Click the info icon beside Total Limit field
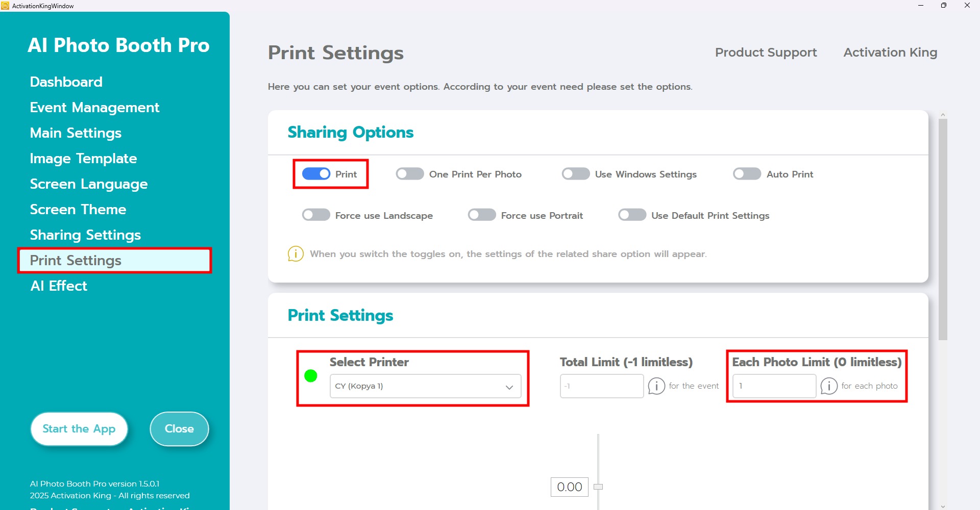This screenshot has width=980, height=510. point(656,386)
